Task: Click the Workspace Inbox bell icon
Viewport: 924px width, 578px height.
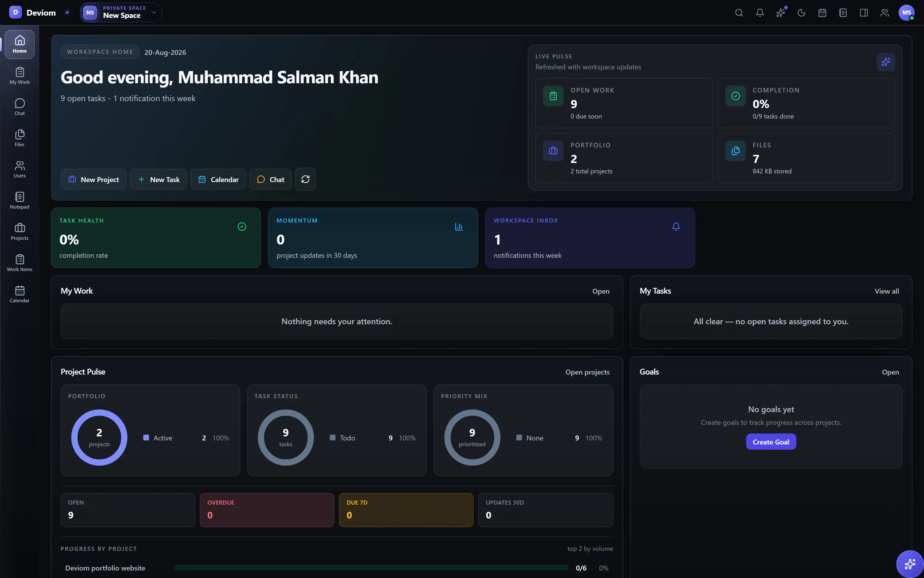Action: [676, 227]
